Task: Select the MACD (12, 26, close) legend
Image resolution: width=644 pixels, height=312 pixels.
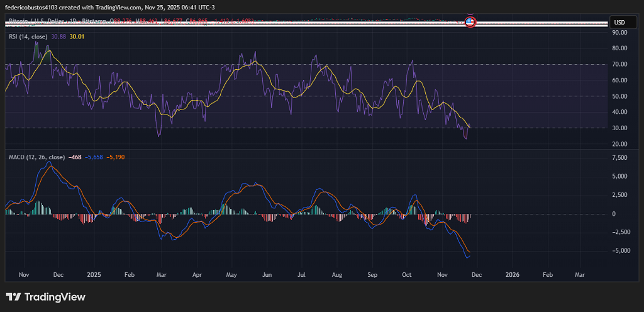Action: [x=37, y=157]
